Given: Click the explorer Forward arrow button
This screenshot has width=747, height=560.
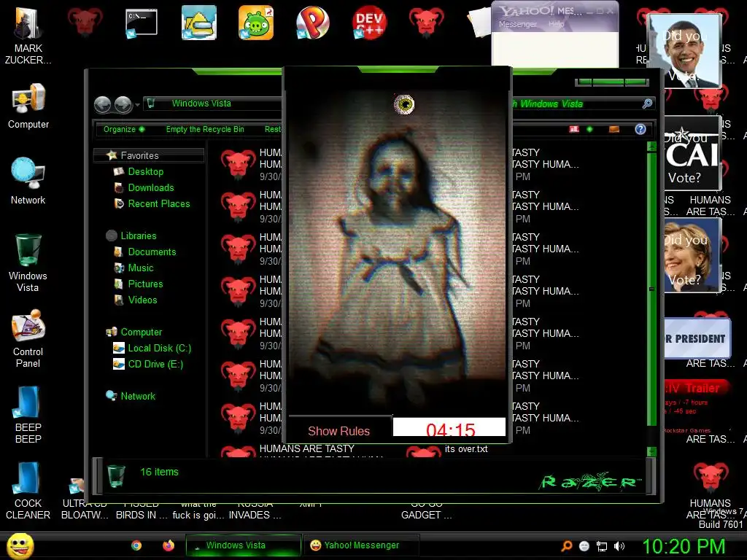Looking at the screenshot, I should click(x=123, y=104).
